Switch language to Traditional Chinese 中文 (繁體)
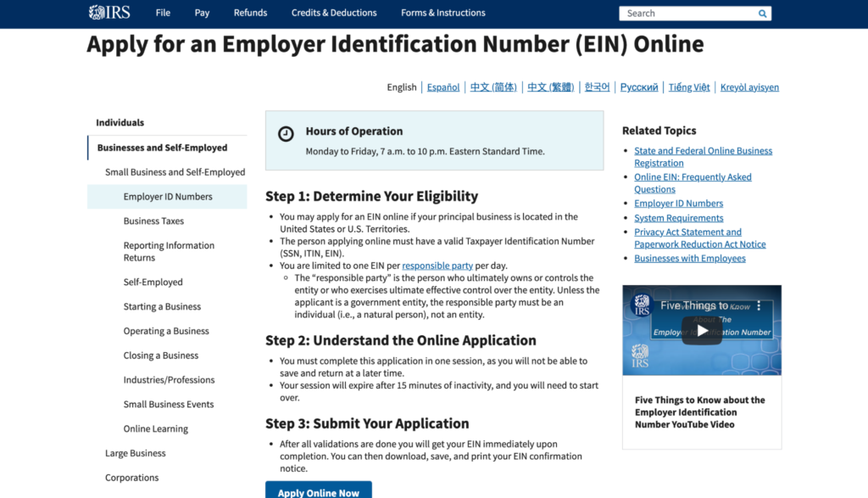The width and height of the screenshot is (868, 498). (550, 87)
